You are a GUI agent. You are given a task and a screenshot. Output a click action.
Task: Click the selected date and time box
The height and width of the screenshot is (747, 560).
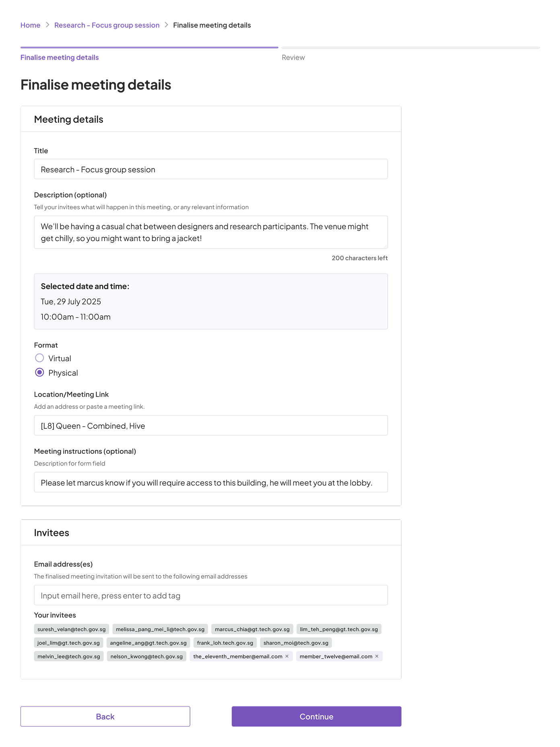coord(211,301)
